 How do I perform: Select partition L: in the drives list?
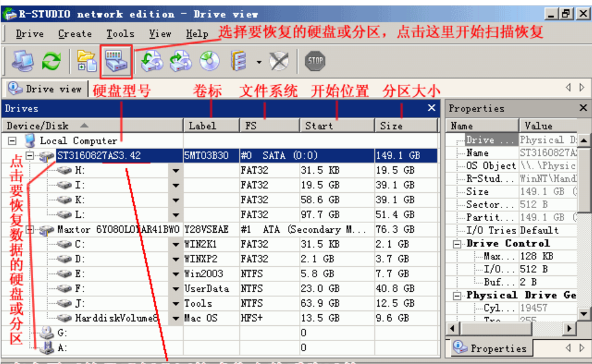click(x=220, y=214)
